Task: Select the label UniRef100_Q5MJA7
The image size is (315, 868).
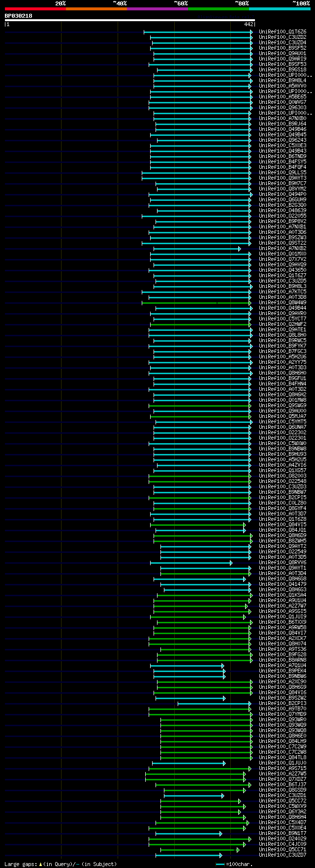Action: coord(283,416)
